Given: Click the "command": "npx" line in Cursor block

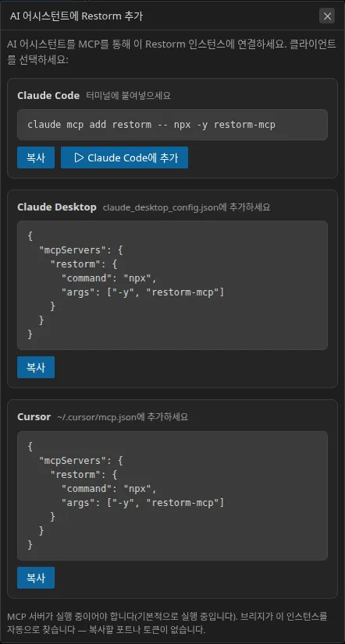Looking at the screenshot, I should (109, 489).
